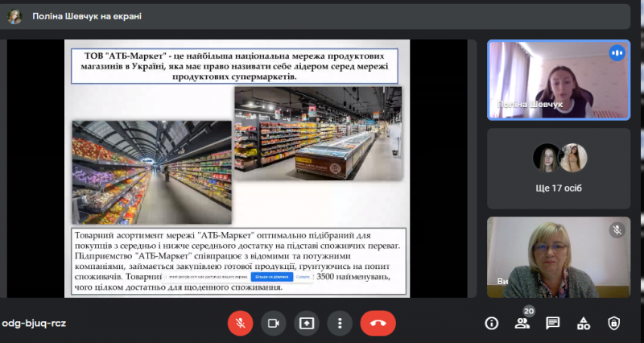This screenshot has width=644, height=343.
Task: Open the chat panel
Action: tap(553, 324)
